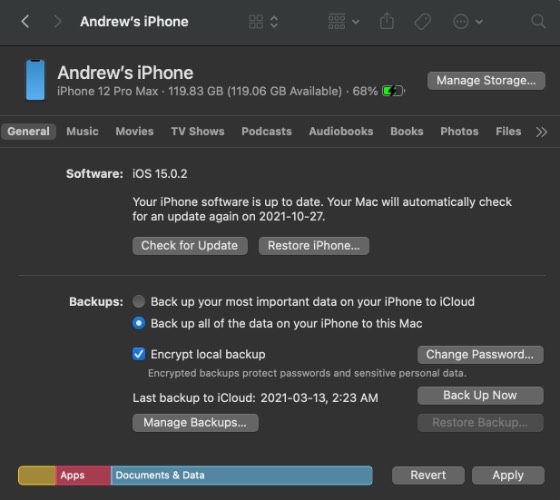Go back with the left chevron

25,21
